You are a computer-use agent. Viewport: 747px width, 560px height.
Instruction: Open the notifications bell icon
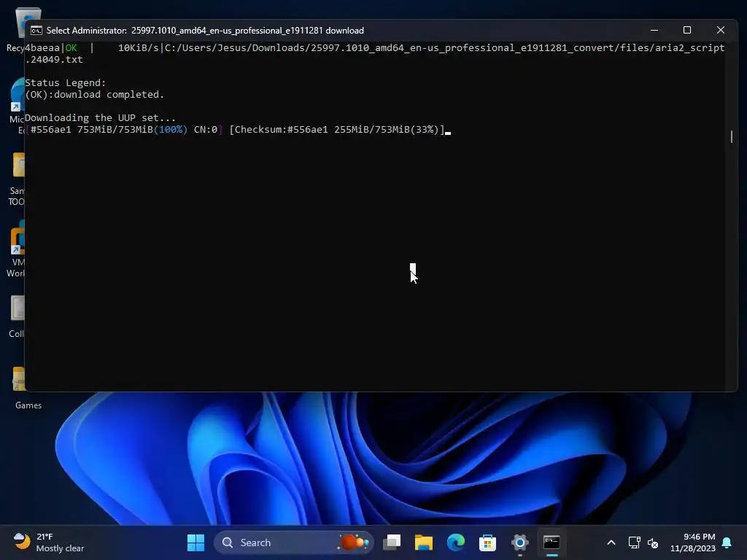pos(727,542)
